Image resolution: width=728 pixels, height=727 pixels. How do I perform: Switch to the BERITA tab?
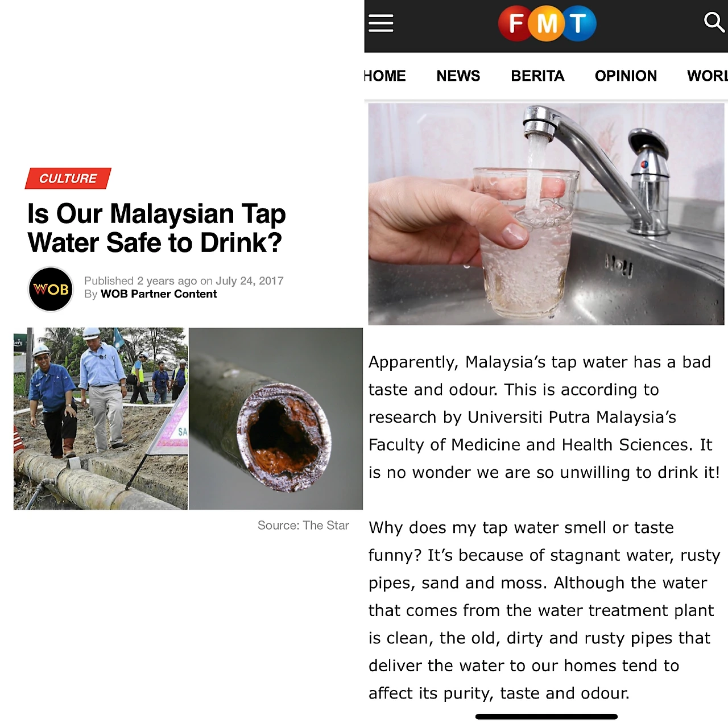537,76
